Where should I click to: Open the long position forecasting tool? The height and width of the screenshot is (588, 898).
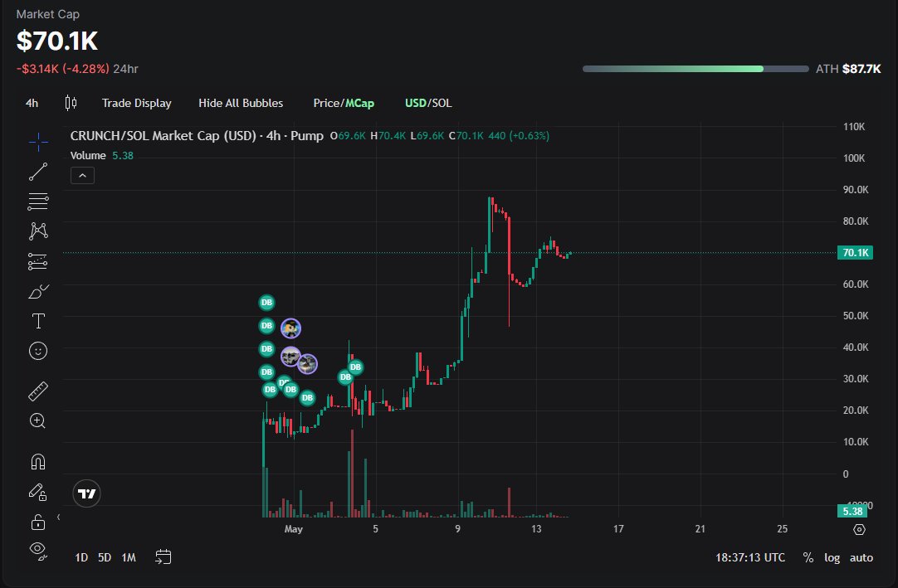coord(38,261)
